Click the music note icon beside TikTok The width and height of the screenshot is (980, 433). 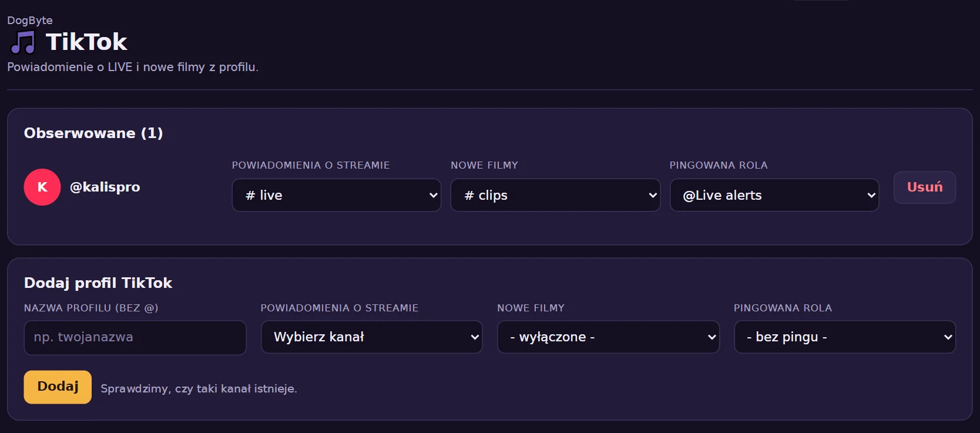23,42
